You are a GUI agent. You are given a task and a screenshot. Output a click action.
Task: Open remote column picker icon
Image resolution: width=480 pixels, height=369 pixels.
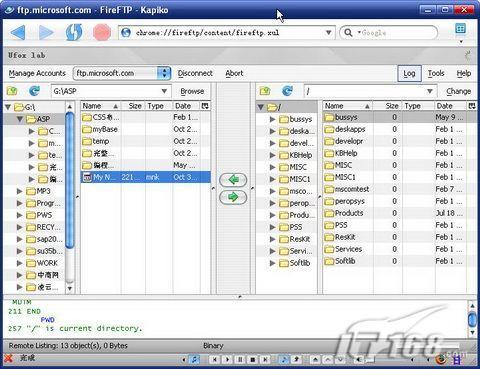point(472,106)
